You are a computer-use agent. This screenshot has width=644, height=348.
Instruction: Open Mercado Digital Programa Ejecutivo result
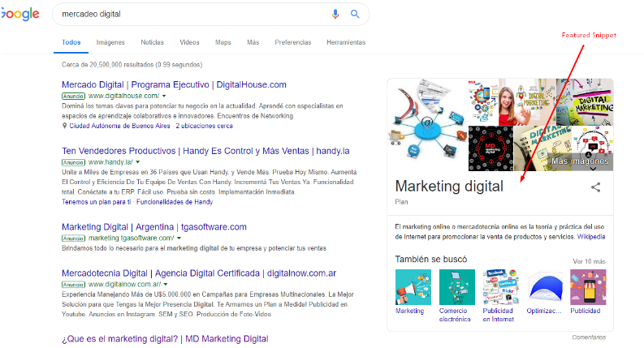pyautogui.click(x=174, y=85)
